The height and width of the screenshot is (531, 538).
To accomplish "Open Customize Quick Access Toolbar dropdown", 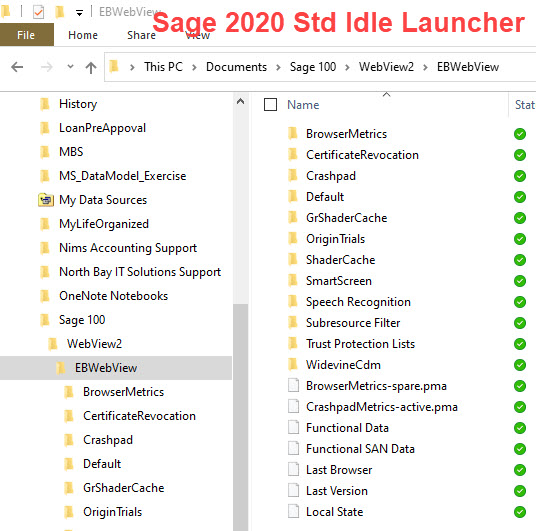I will (x=79, y=13).
